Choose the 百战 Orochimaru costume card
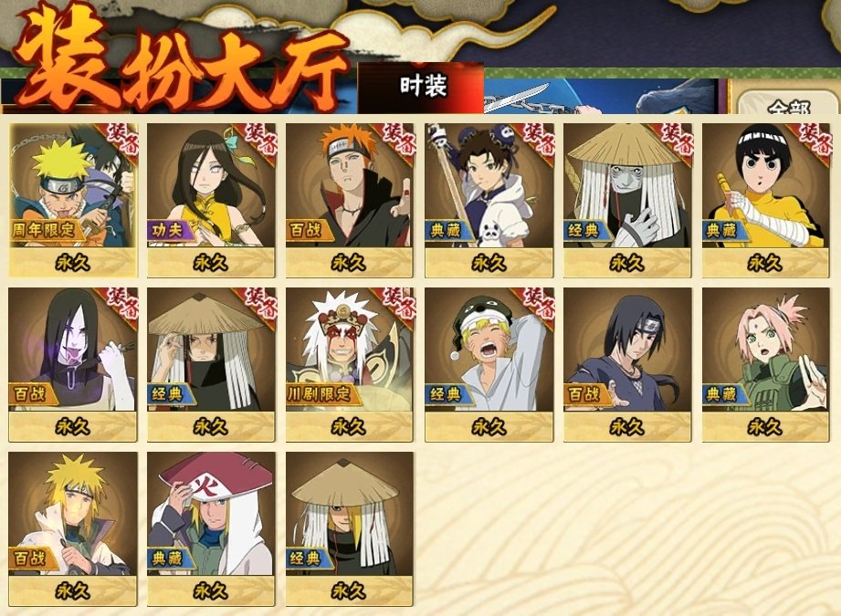 point(73,364)
